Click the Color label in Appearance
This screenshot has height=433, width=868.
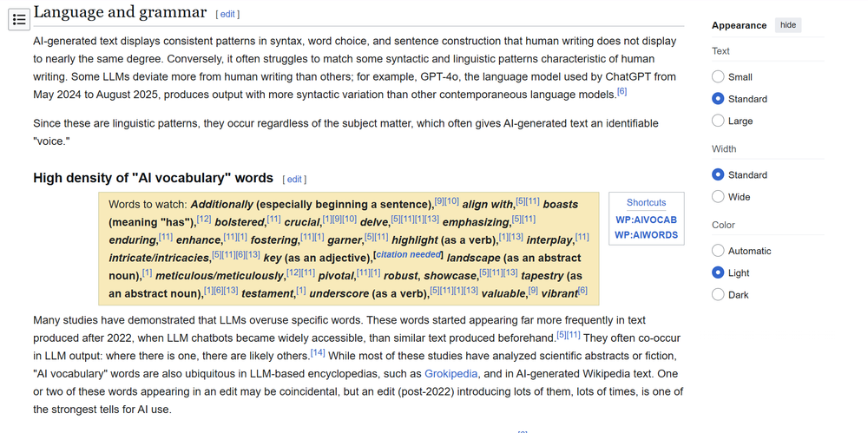point(723,225)
